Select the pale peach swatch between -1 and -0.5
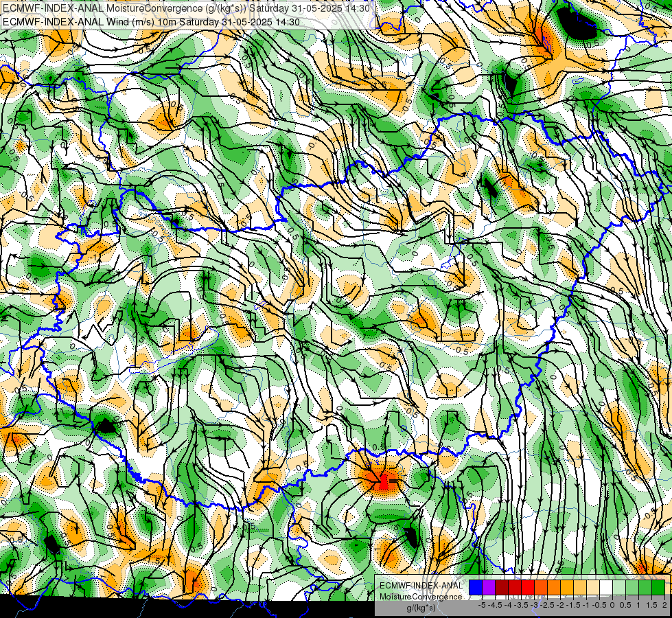Screen dimensions: 672x618 point(593,587)
